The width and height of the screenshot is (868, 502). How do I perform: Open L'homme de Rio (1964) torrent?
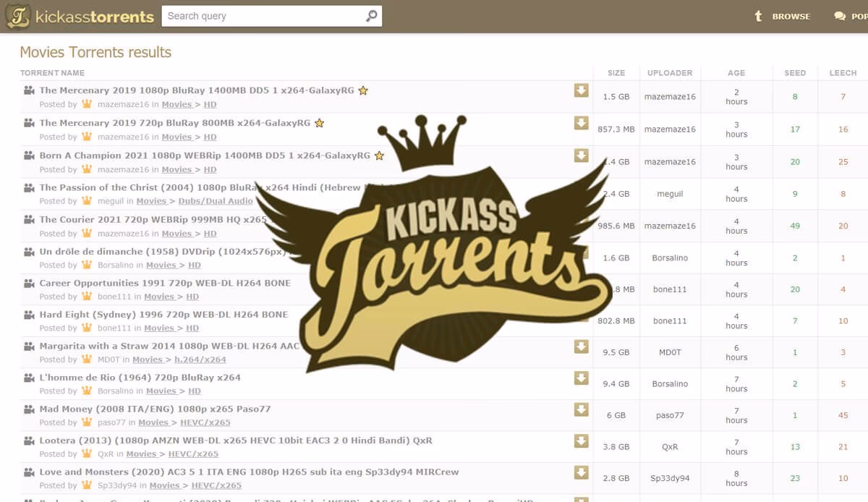[140, 378]
